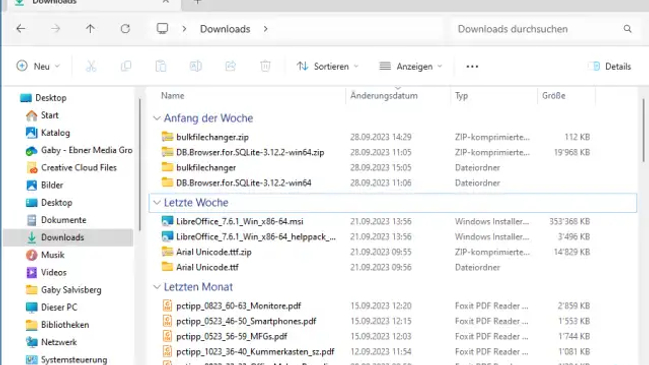Select Desktop root in navigation pane
The height and width of the screenshot is (365, 649).
pyautogui.click(x=43, y=98)
